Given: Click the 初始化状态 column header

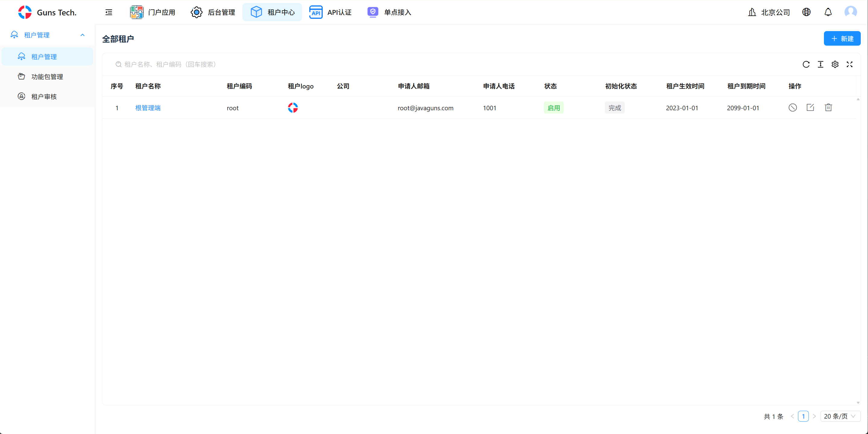Looking at the screenshot, I should pyautogui.click(x=621, y=86).
